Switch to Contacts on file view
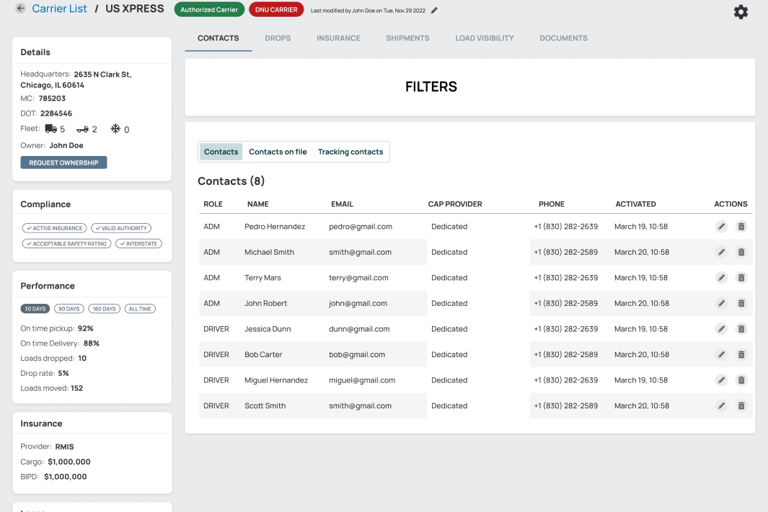 (278, 152)
